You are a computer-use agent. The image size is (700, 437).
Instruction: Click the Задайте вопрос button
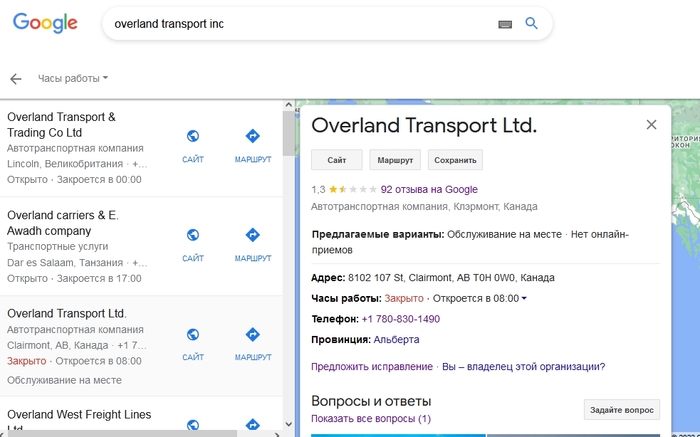tap(621, 409)
